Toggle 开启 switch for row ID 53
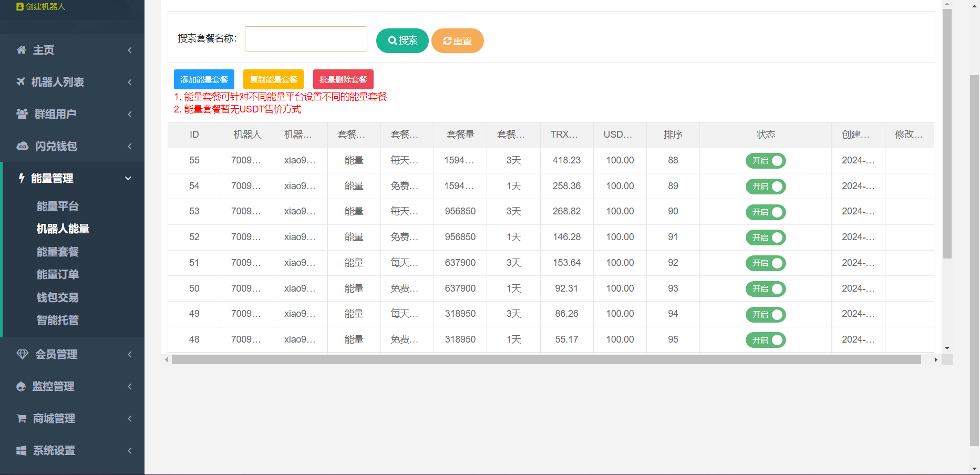Viewport: 980px width, 475px height. (x=766, y=212)
